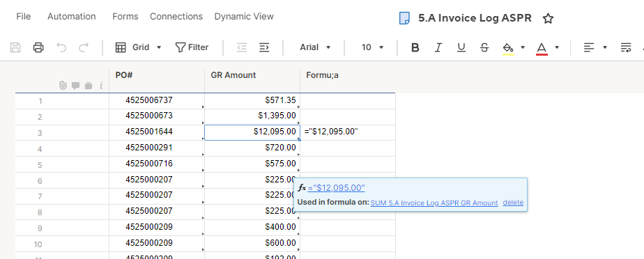Click the Indent icon

pos(264,47)
